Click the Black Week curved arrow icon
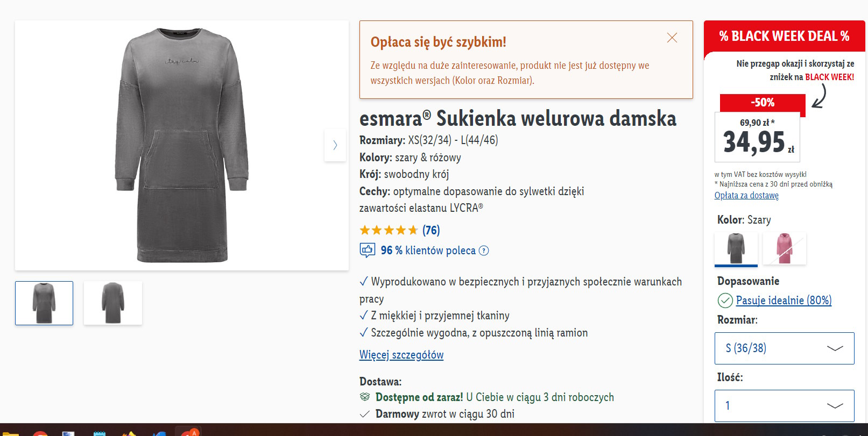 (x=819, y=96)
